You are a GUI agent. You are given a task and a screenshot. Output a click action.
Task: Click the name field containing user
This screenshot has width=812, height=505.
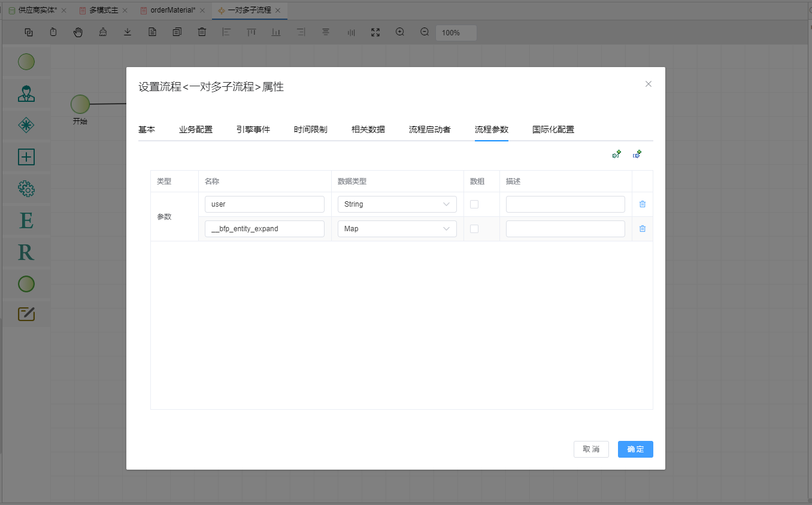pos(264,204)
